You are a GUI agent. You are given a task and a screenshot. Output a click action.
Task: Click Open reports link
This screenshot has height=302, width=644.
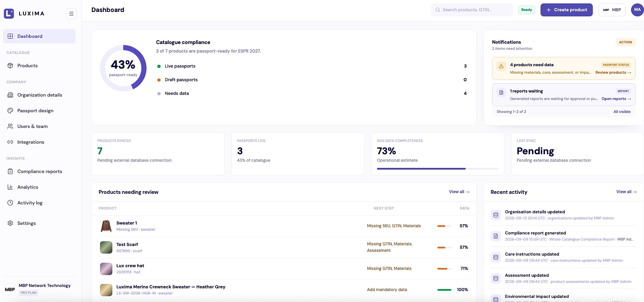[x=616, y=99]
